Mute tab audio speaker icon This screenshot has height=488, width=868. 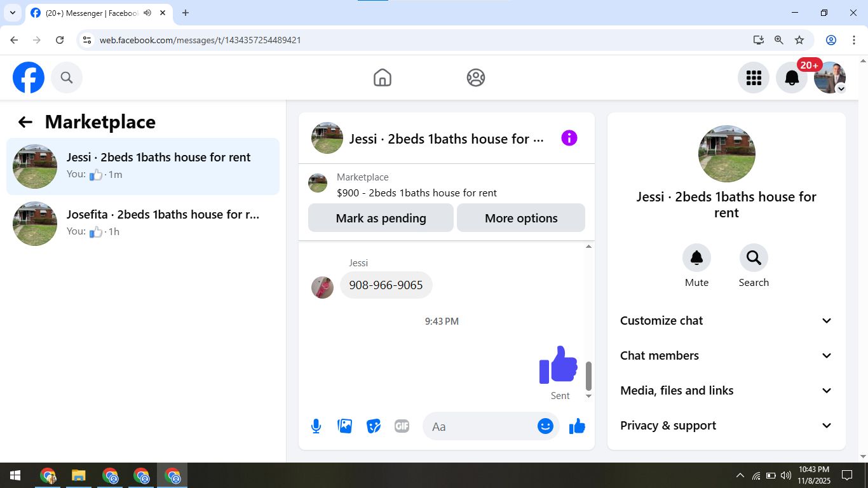(x=147, y=13)
